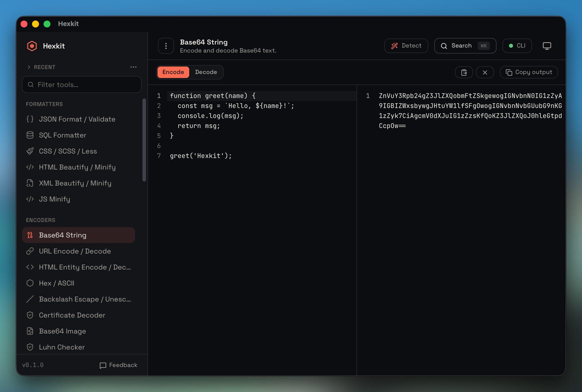Click the FORMATTERS section header
This screenshot has height=392, width=582.
click(44, 104)
